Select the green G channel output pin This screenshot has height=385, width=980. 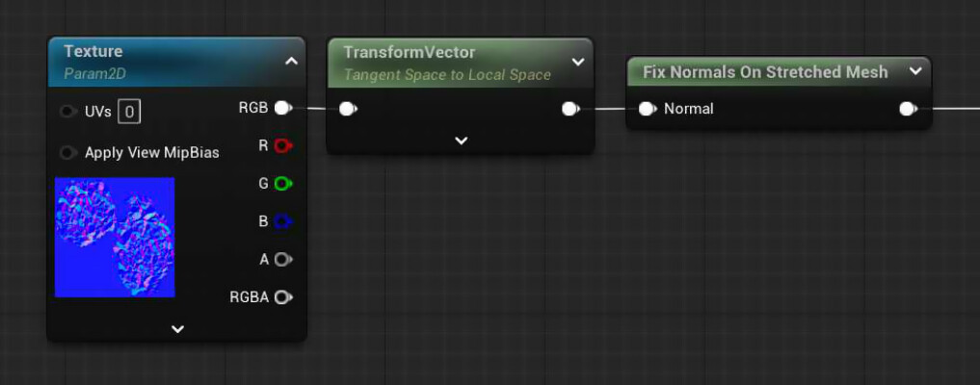283,184
